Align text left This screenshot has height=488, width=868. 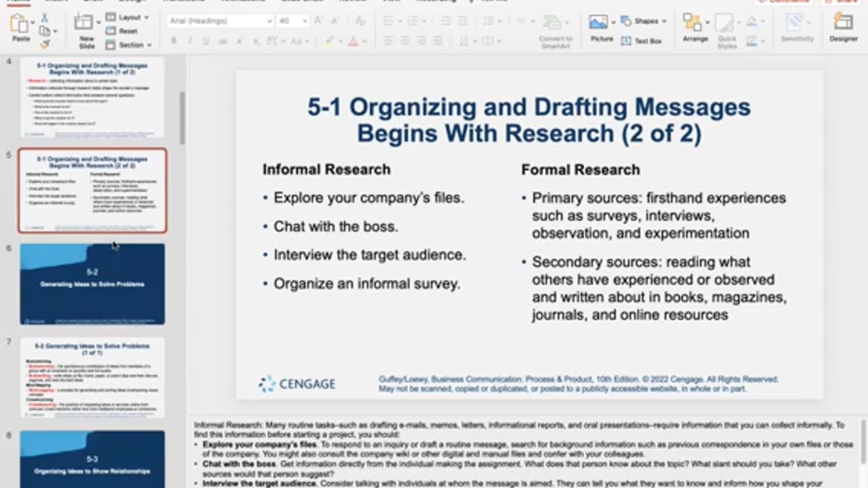coord(389,41)
